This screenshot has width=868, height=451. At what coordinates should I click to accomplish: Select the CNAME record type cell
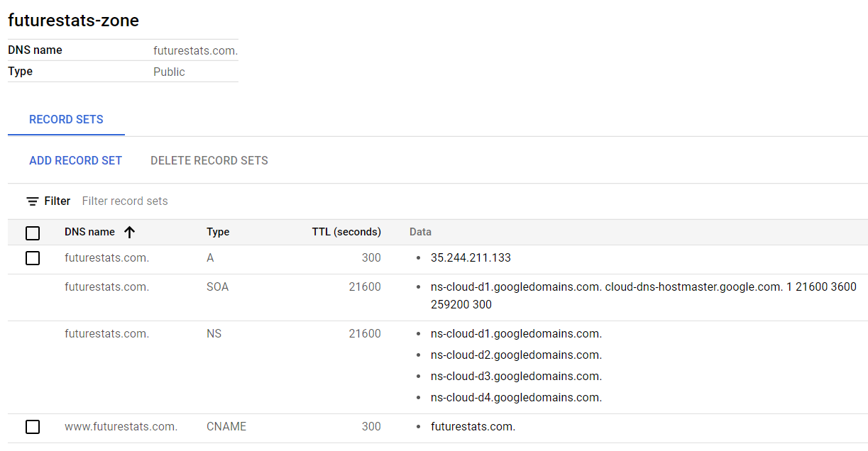coord(226,427)
